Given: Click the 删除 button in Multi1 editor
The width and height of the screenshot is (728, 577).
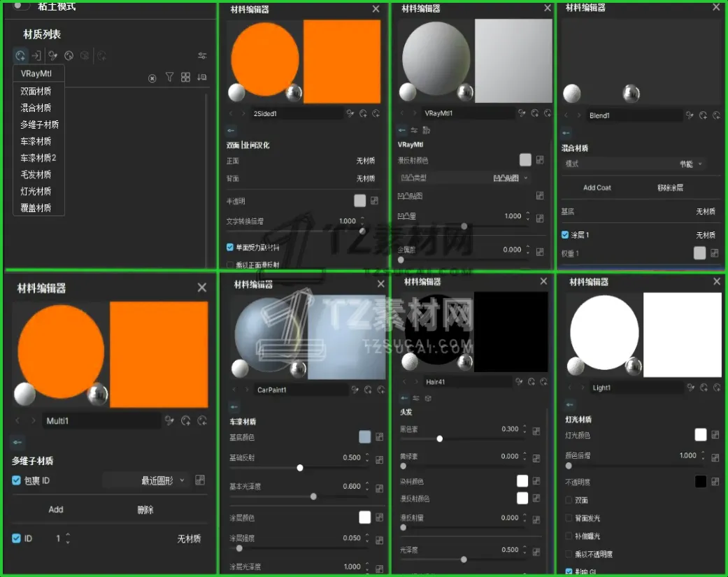Looking at the screenshot, I should point(145,510).
